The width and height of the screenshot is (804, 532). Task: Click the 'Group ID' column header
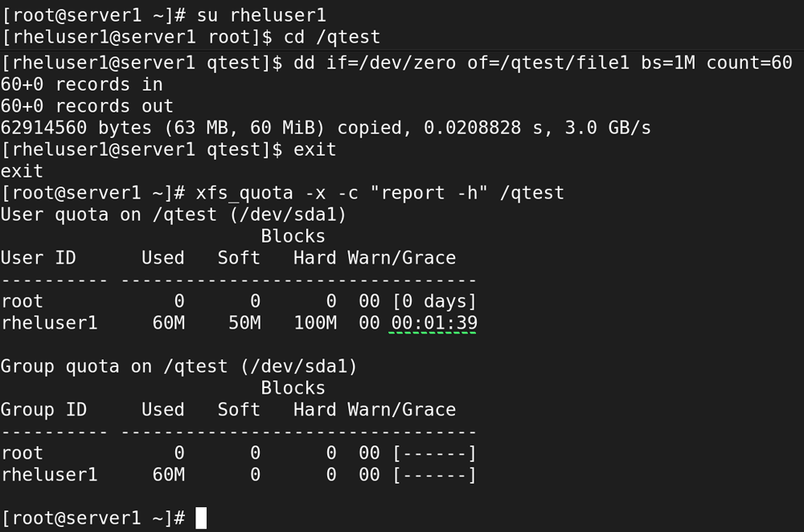(43, 410)
